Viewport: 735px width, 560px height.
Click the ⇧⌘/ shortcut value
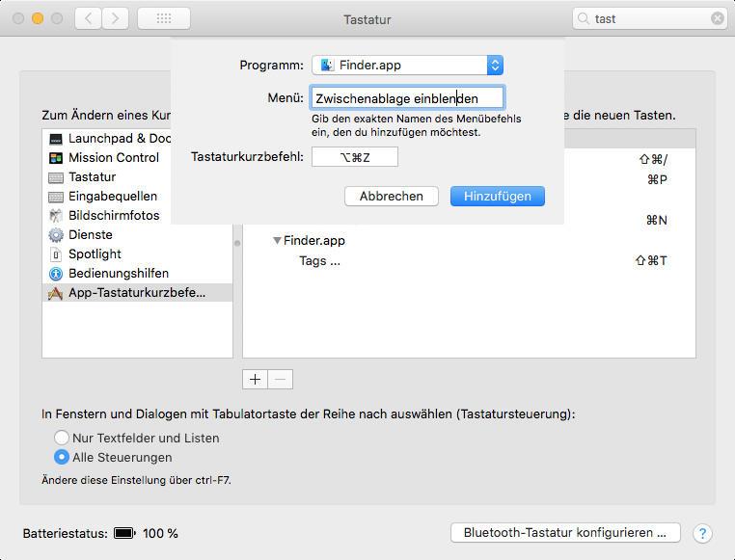[x=653, y=159]
